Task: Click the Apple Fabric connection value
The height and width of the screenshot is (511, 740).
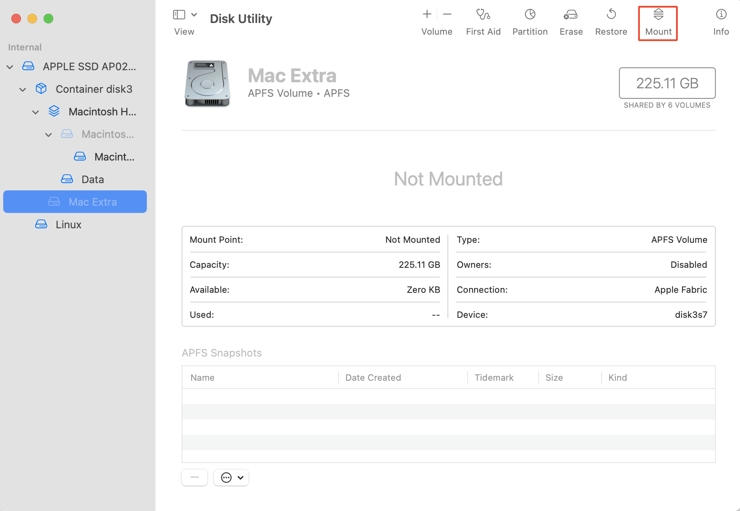Action: pyautogui.click(x=681, y=290)
